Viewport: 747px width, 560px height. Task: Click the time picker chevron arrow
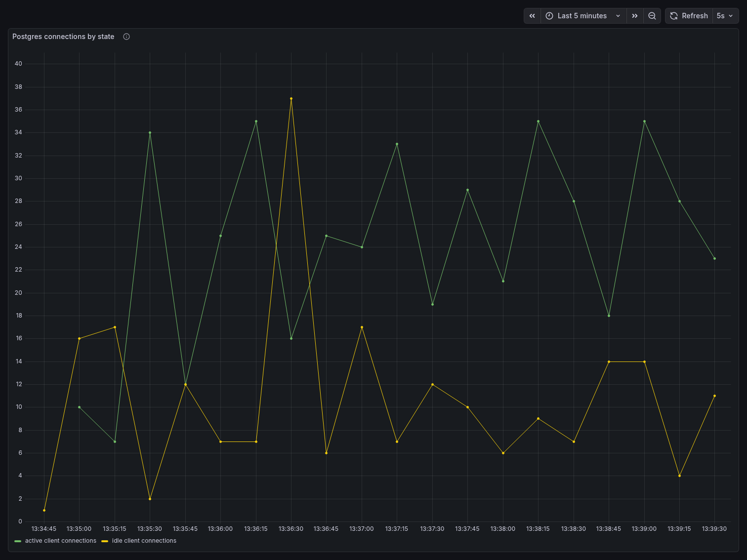coord(618,16)
